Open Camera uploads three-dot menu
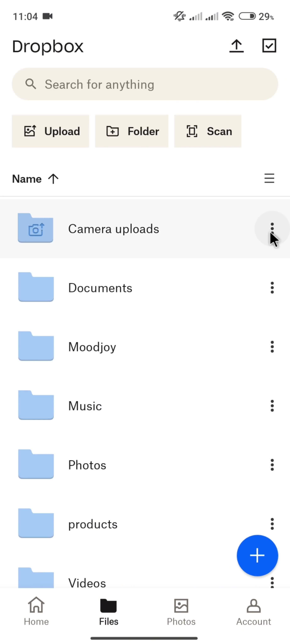 pyautogui.click(x=272, y=228)
